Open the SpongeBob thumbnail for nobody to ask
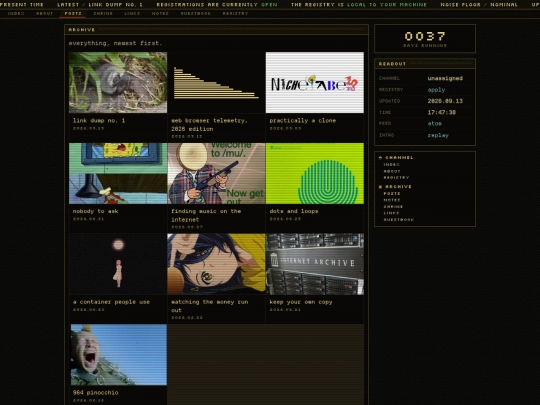Screen dimensions: 540x405 tap(118, 173)
